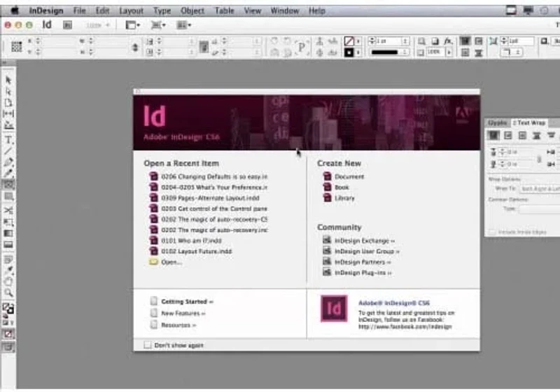Click the reference point locator grid
Image resolution: width=560 pixels, height=392 pixels.
16,46
